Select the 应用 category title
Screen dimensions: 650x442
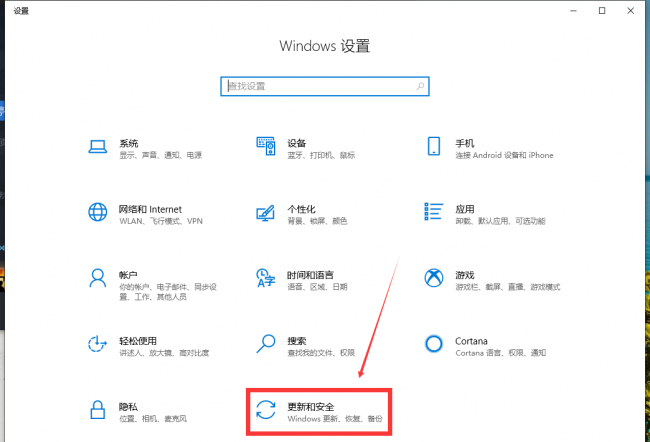tap(465, 209)
